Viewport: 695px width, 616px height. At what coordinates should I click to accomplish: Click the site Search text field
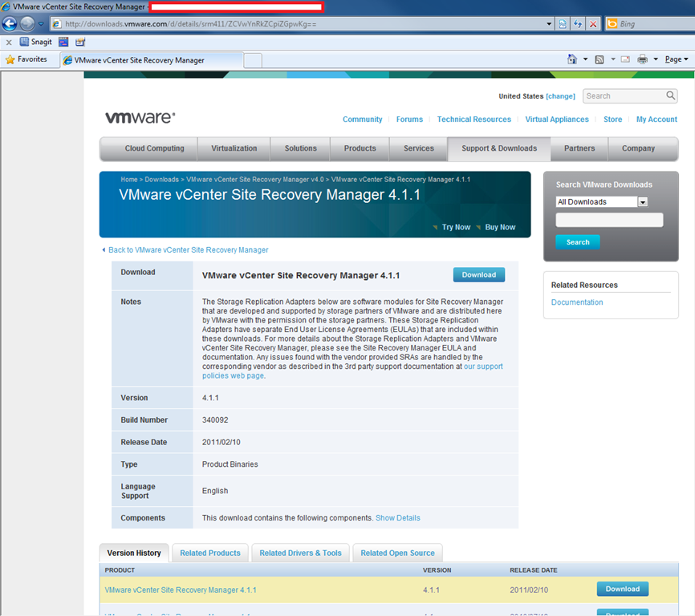point(624,96)
